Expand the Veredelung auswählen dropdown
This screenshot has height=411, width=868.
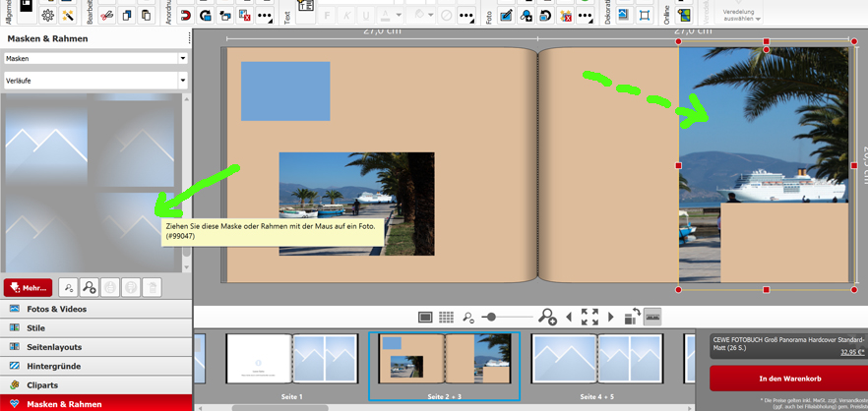(741, 15)
